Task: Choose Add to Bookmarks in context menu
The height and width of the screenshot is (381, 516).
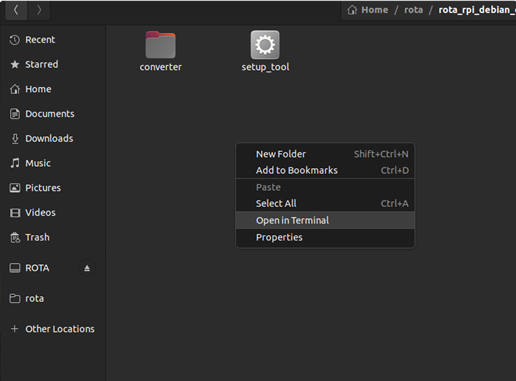Action: point(325,170)
